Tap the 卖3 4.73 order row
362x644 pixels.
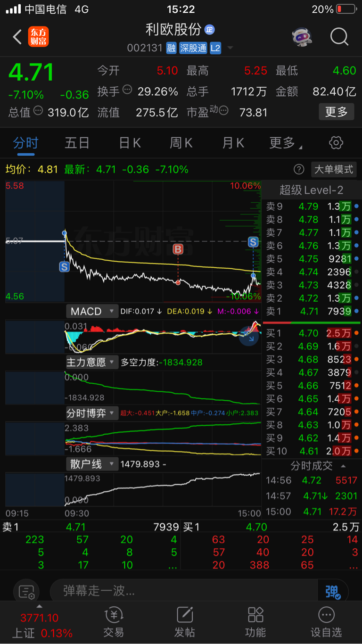pyautogui.click(x=311, y=285)
